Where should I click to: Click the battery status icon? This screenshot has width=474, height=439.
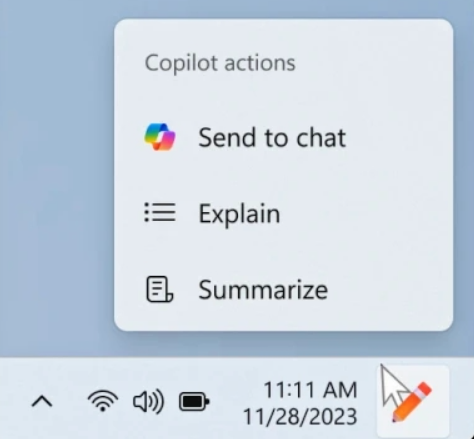(194, 401)
